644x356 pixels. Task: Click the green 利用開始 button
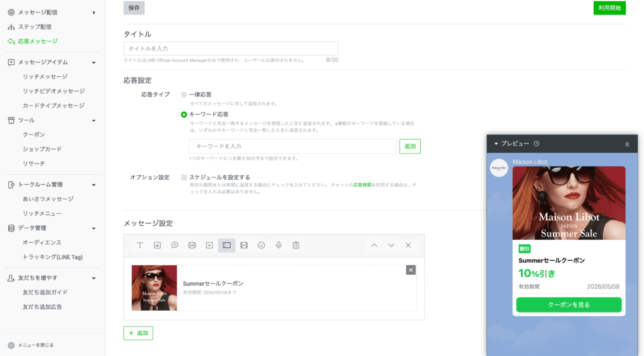click(609, 8)
